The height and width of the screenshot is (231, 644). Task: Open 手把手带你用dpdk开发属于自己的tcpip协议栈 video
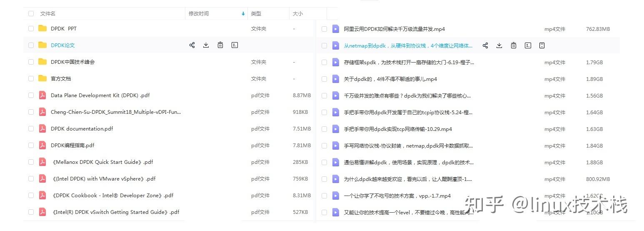click(408, 112)
